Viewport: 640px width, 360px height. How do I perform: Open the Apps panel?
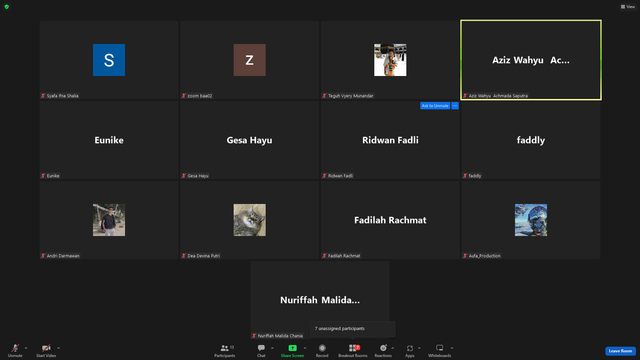click(x=410, y=350)
